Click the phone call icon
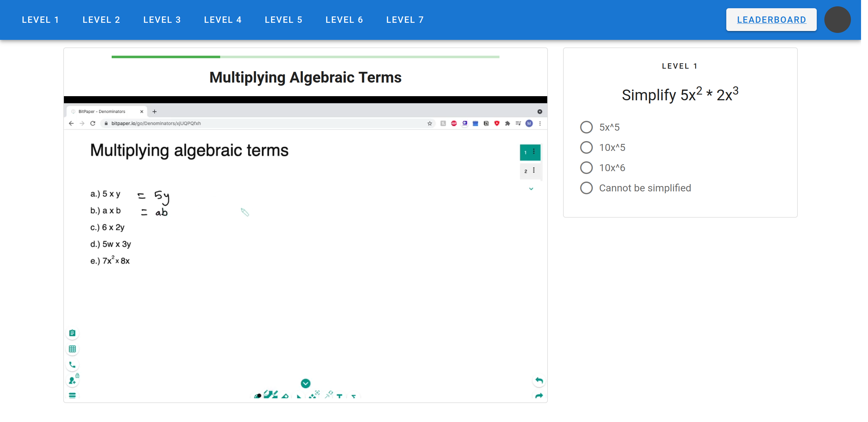 click(72, 364)
